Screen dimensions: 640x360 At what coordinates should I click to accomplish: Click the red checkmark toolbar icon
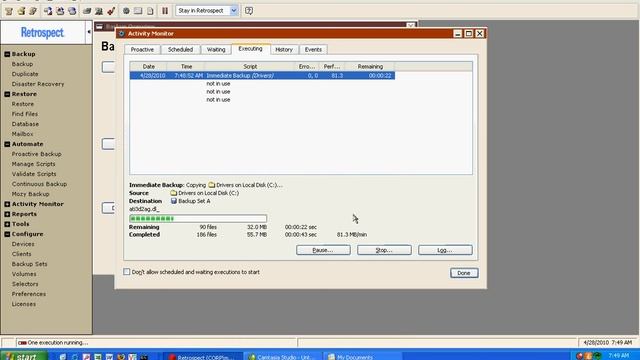click(x=111, y=11)
